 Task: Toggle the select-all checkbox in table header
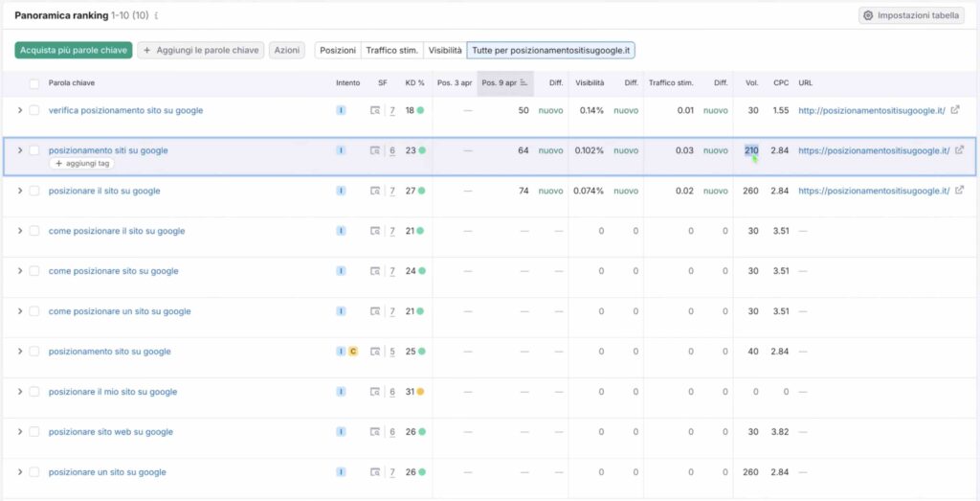[34, 83]
